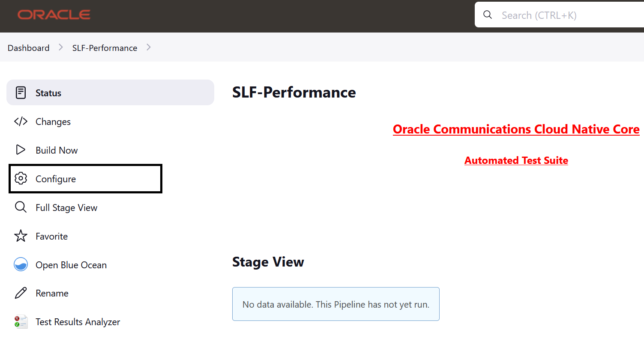Image resolution: width=644 pixels, height=338 pixels.
Task: Click the Build Now sidebar entry
Action: pos(57,150)
